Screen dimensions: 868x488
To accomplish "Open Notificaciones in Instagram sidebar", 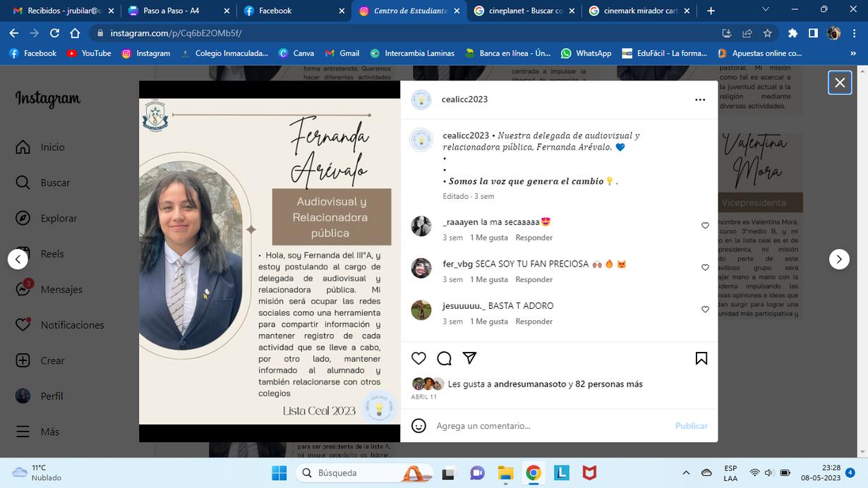I will 60,325.
